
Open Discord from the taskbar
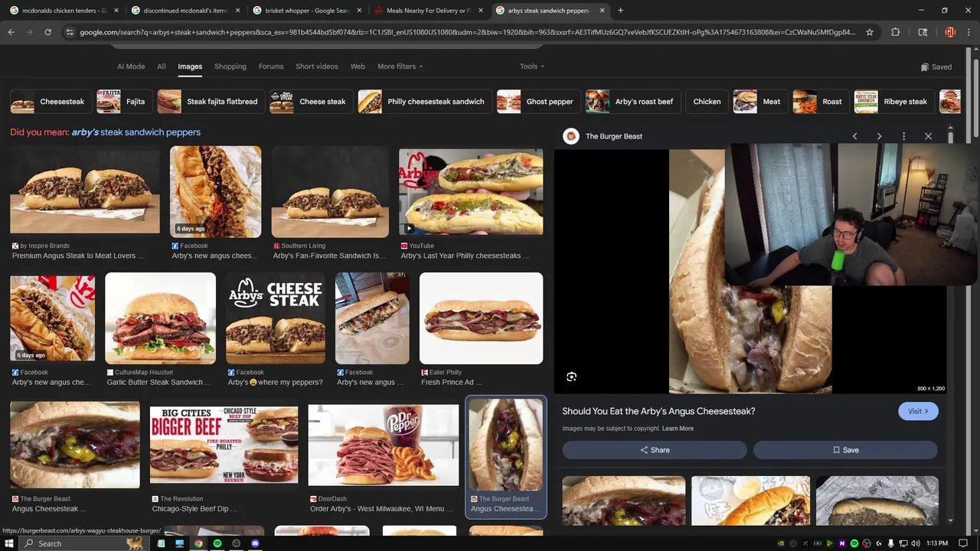click(x=255, y=543)
